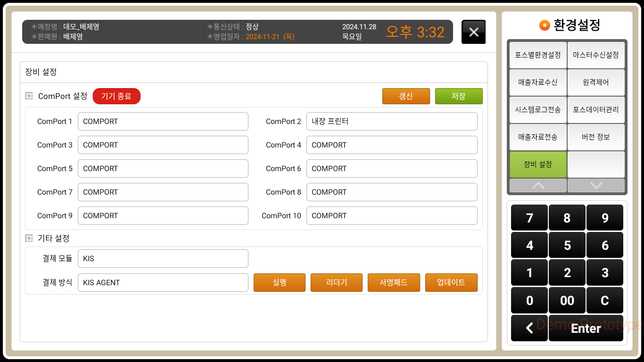
Task: Close the settings window with X icon
Action: (473, 32)
